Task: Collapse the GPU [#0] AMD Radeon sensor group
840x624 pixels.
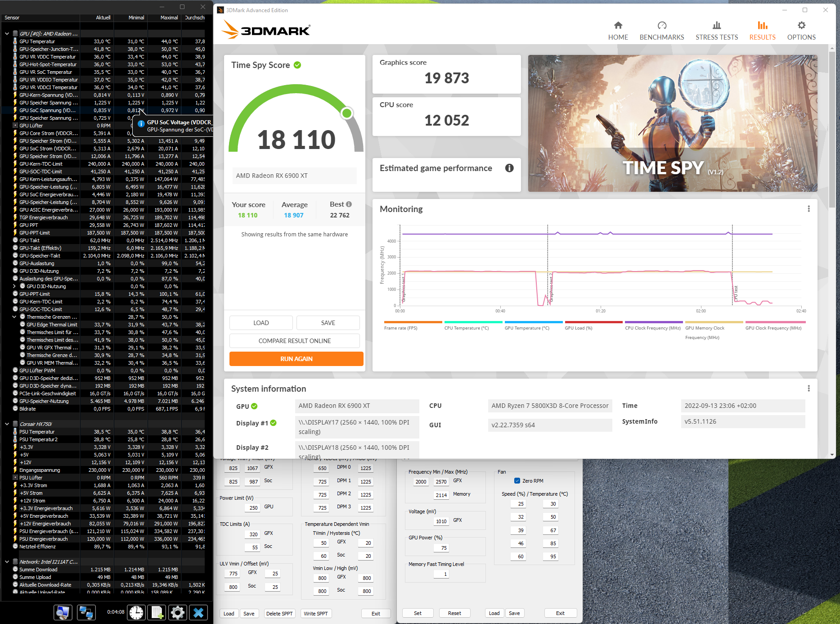Action: pyautogui.click(x=7, y=34)
